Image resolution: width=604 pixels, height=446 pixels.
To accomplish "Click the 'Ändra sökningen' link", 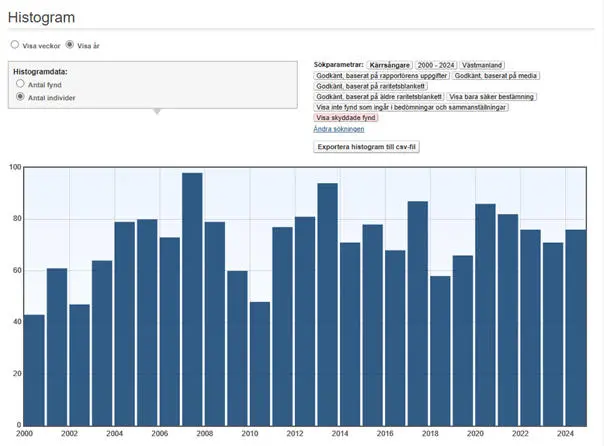I will [x=338, y=129].
